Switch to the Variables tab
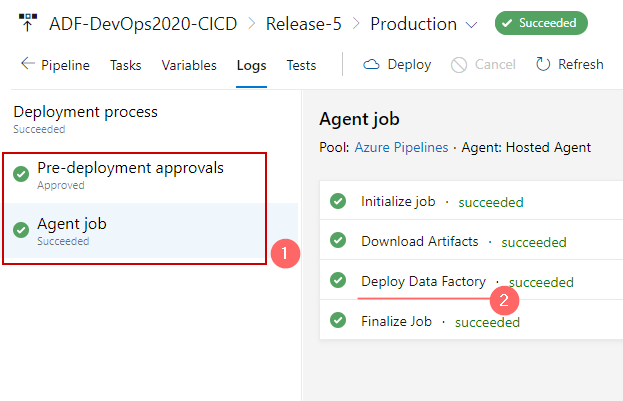This screenshot has width=623, height=401. point(189,65)
